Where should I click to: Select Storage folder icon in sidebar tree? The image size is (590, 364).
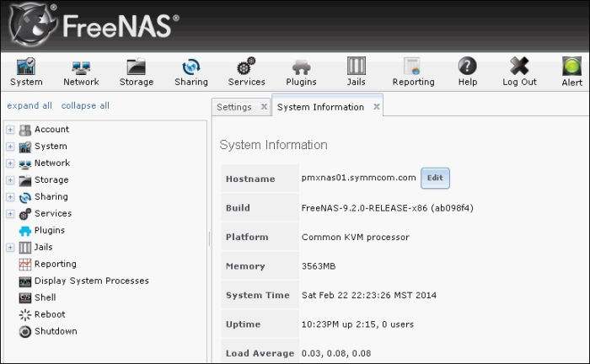pyautogui.click(x=25, y=180)
